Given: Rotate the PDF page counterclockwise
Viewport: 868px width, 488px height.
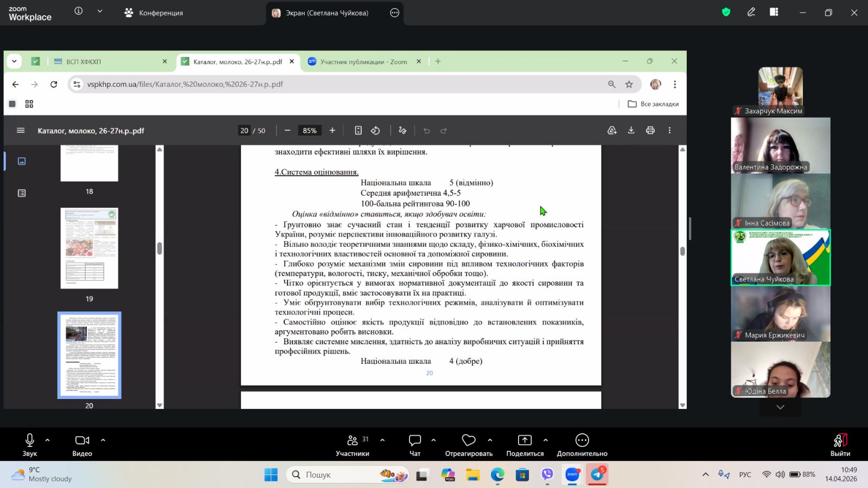Looking at the screenshot, I should click(x=375, y=131).
